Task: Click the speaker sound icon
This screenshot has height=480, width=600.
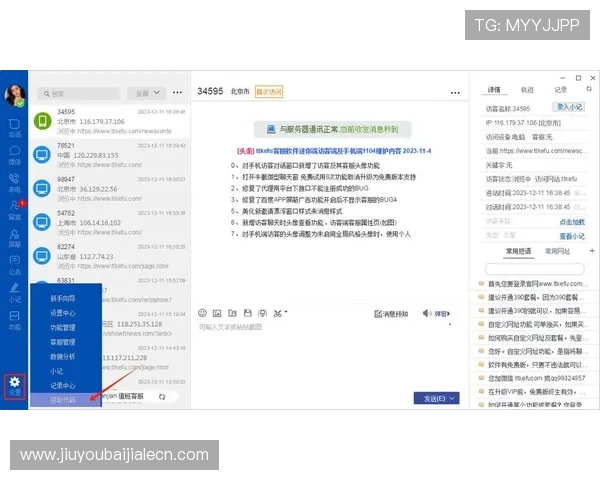Action: [427, 313]
